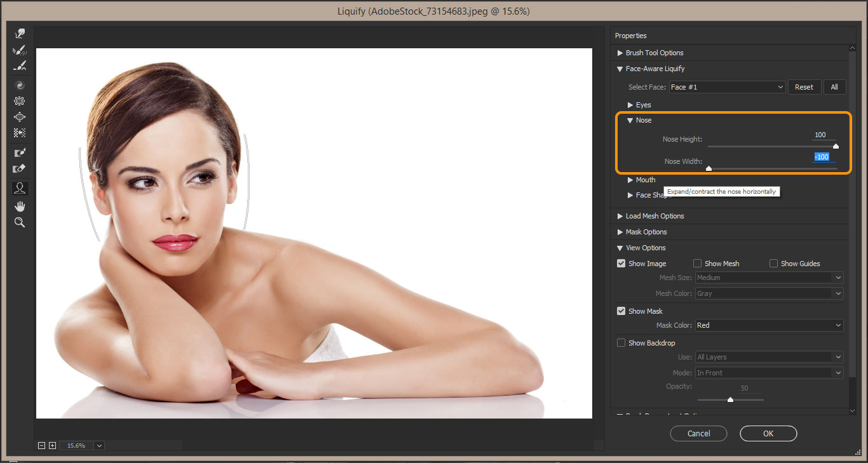Select the Thaw Mask tool
The image size is (868, 463).
coord(20,168)
